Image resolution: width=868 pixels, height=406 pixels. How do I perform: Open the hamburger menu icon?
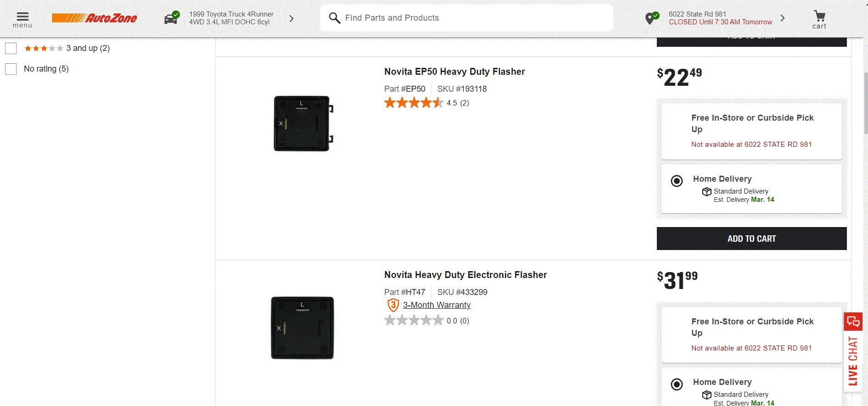(22, 17)
